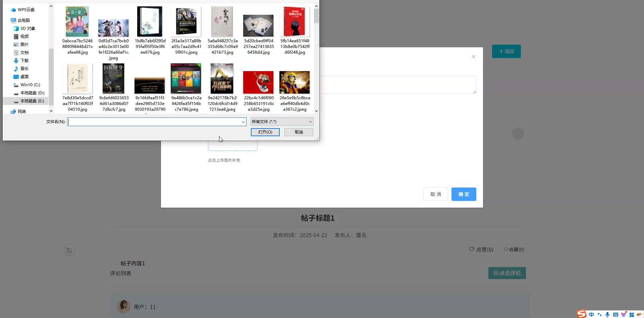
Task: Select image 9c6efd6023653...7dbcfc7.jpg
Action: [114, 88]
